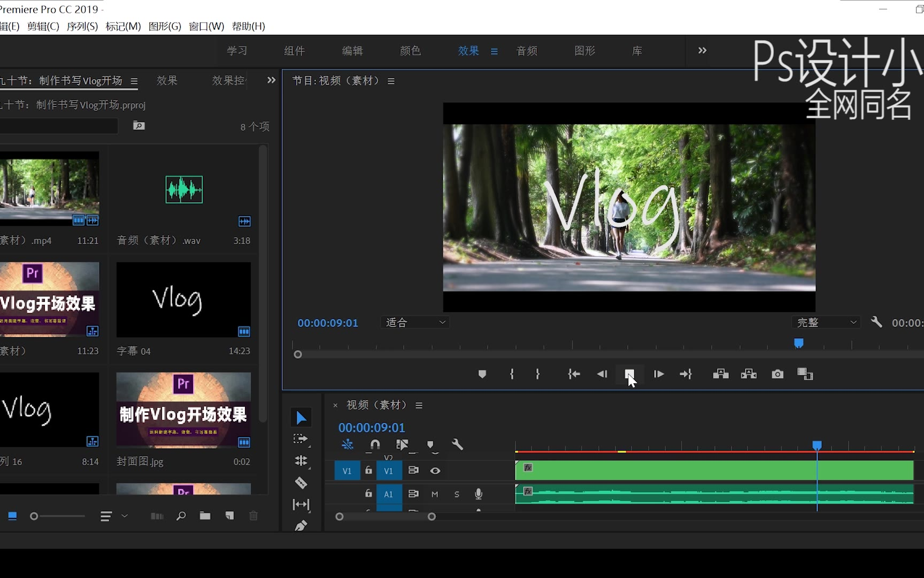
Task: Click the Export Frame camera icon
Action: (777, 374)
